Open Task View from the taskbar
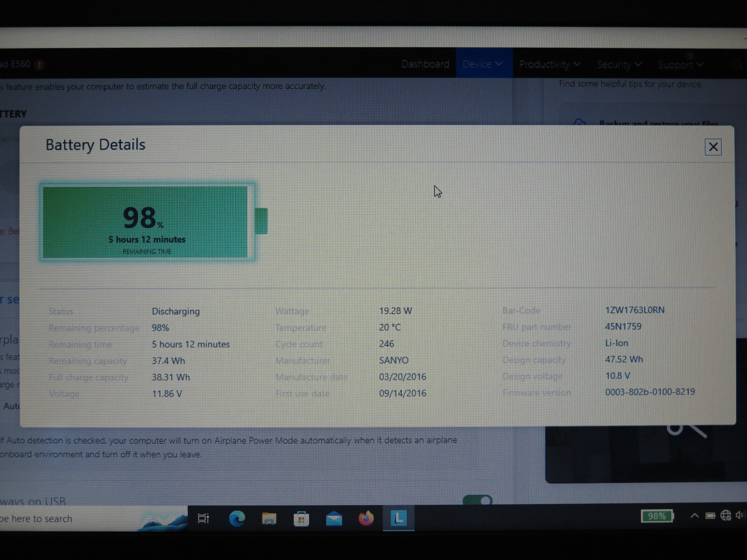This screenshot has height=560, width=747. [x=204, y=518]
